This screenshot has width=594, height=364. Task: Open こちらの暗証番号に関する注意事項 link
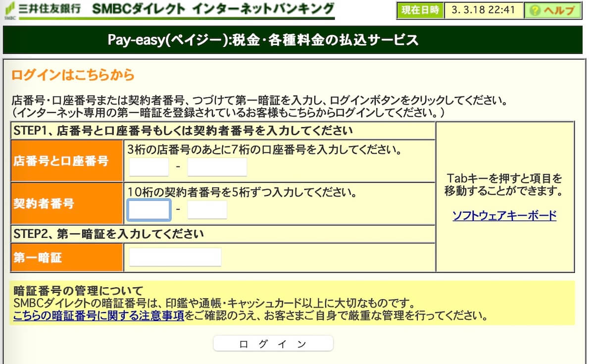99,315
